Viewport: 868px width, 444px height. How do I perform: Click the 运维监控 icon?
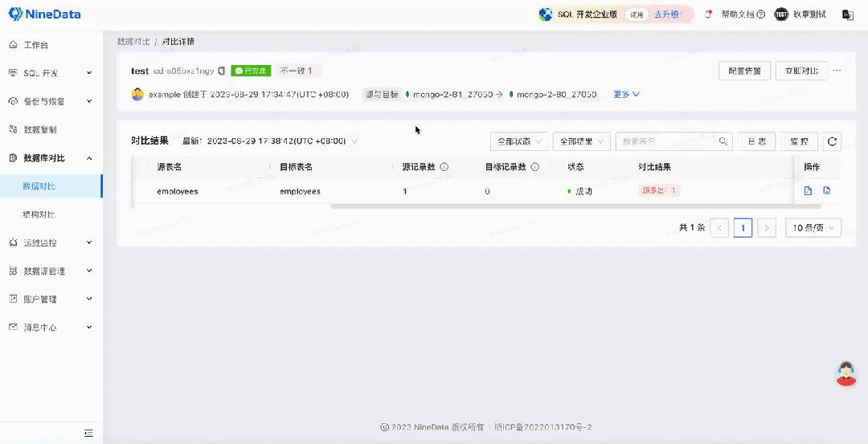[14, 242]
